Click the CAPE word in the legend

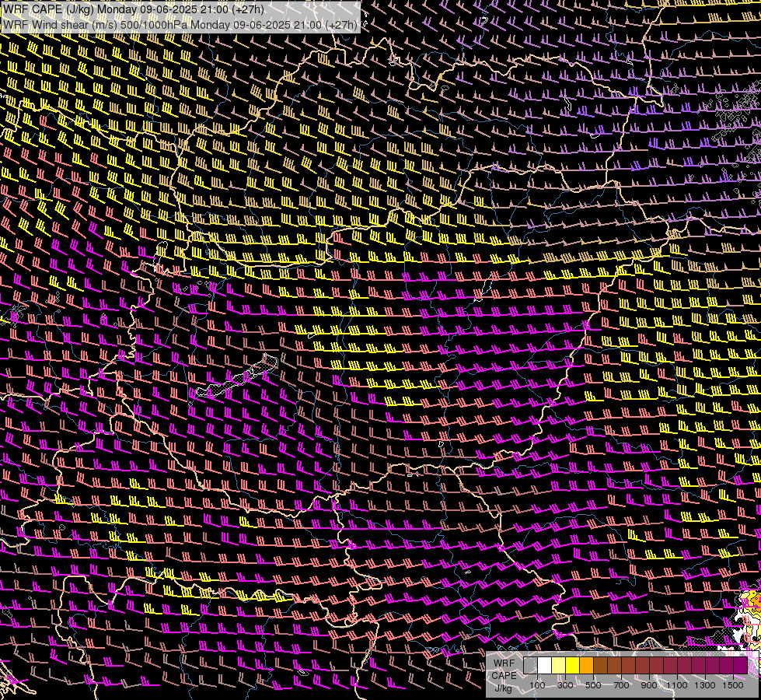pyautogui.click(x=504, y=676)
